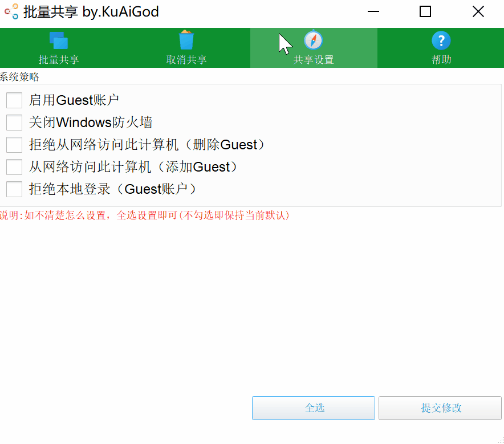Enable the Guest account checkbox
504x444 pixels.
(x=14, y=100)
